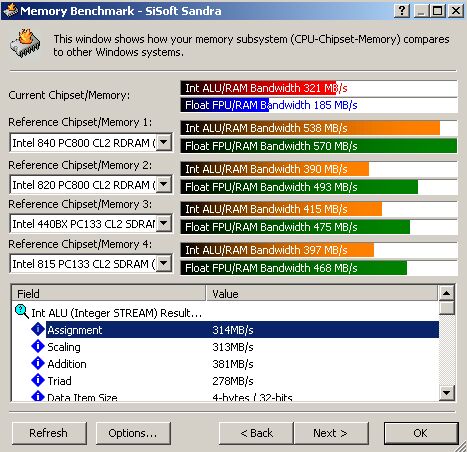Open Reference Chipset/Memory 3 dropdown arrow
The width and height of the screenshot is (467, 452).
(x=164, y=224)
